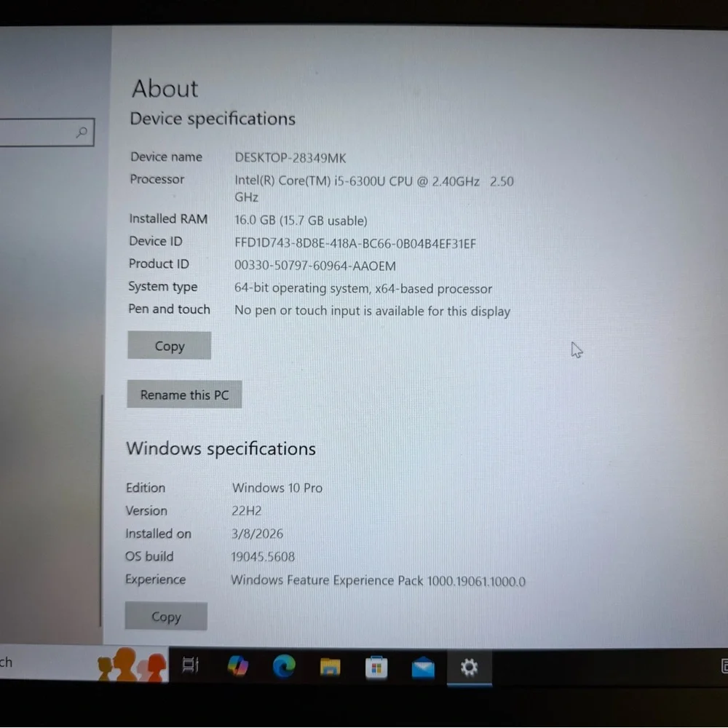Click the Installed on label
The width and height of the screenshot is (728, 728).
coord(158,534)
